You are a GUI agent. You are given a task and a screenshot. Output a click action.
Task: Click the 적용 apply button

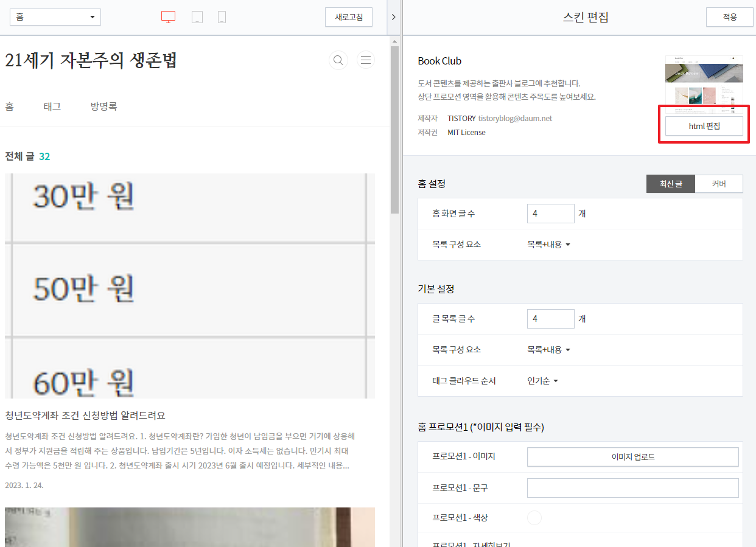730,17
